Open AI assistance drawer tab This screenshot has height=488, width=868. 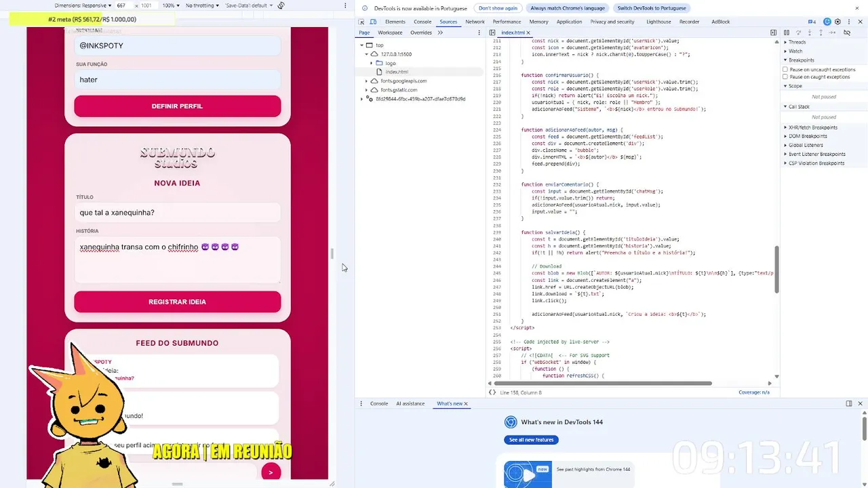coord(410,403)
